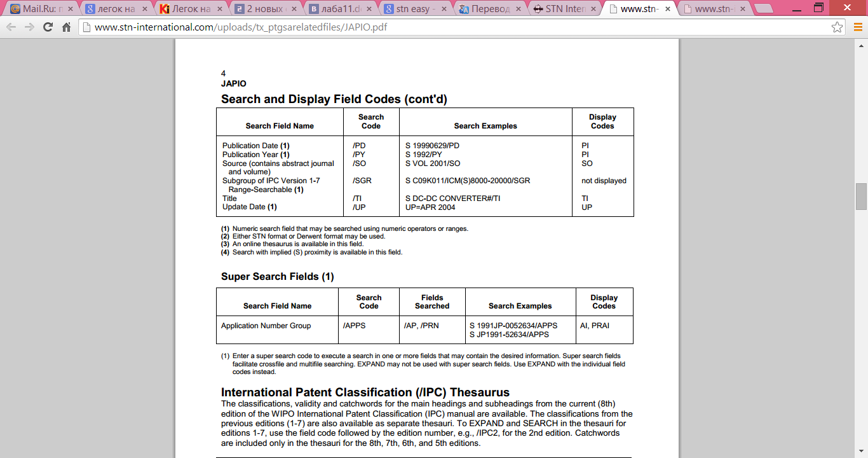Click the 'Super Search Fields (1)' heading
The height and width of the screenshot is (458, 868).
click(278, 277)
